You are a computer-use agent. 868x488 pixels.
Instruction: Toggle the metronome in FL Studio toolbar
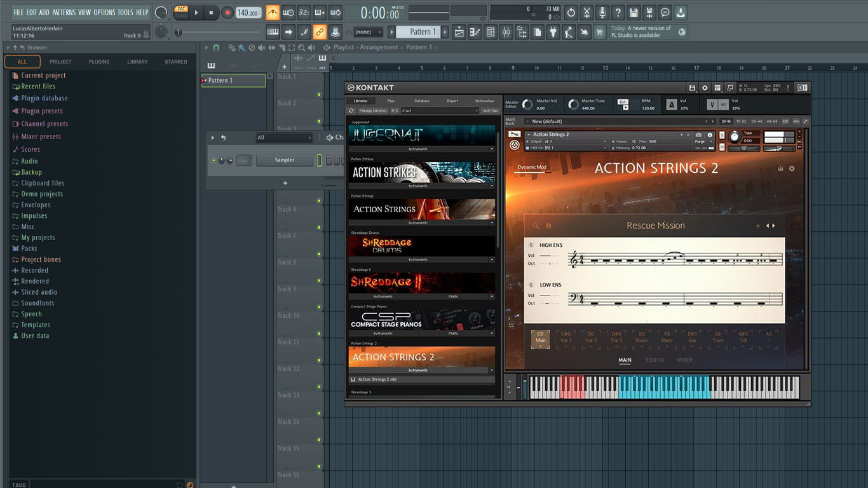[x=273, y=12]
